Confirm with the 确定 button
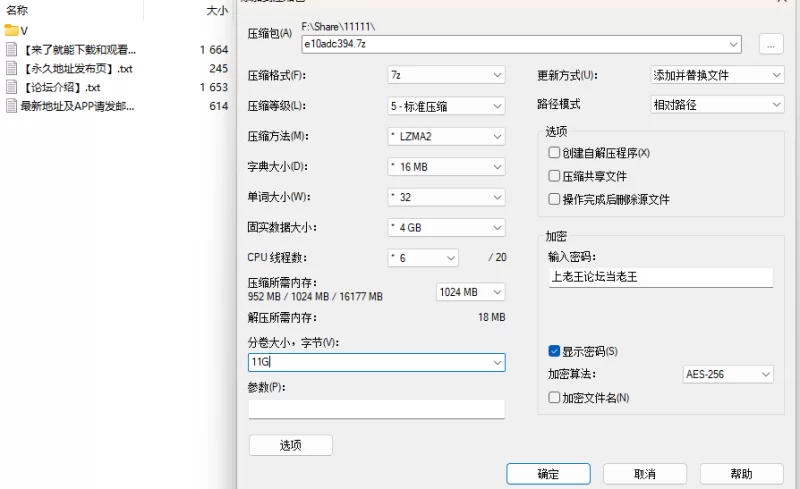The width and height of the screenshot is (800, 489). coord(548,474)
